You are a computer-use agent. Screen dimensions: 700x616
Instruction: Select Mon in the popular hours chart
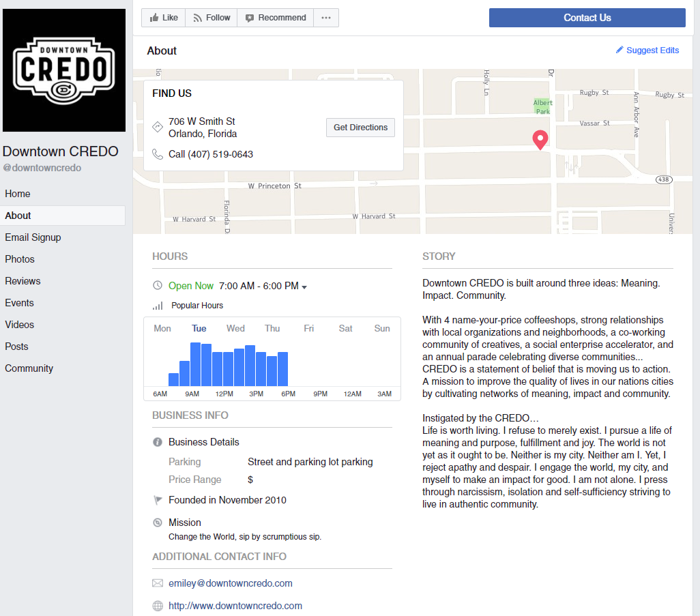162,329
